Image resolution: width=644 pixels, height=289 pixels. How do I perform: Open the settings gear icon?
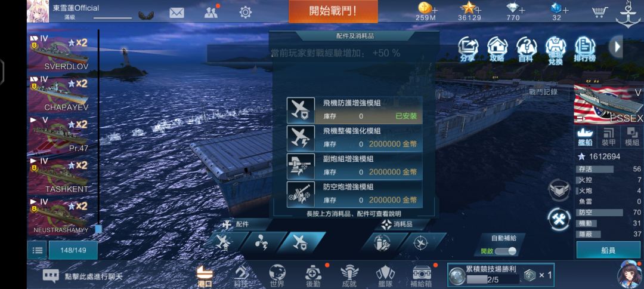[245, 13]
